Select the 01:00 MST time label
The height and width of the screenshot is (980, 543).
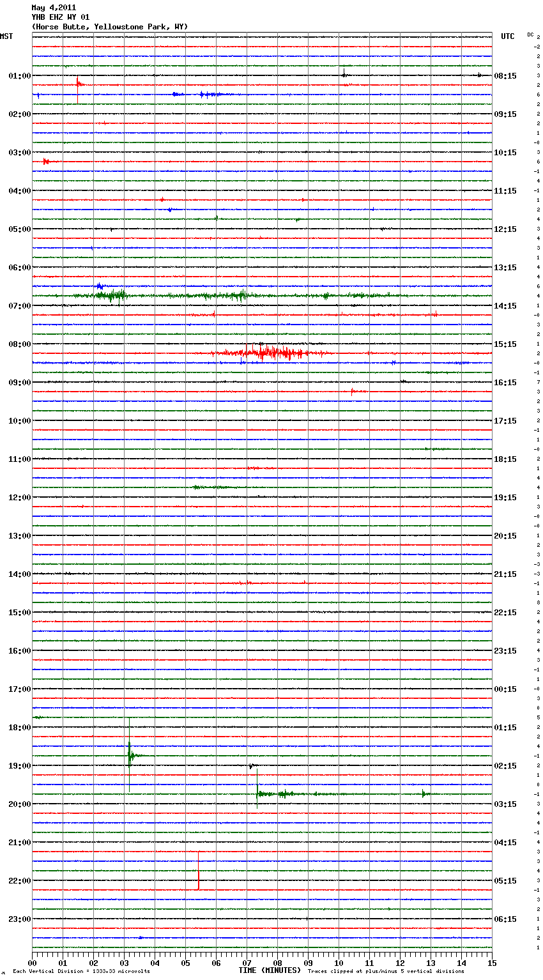click(x=20, y=76)
